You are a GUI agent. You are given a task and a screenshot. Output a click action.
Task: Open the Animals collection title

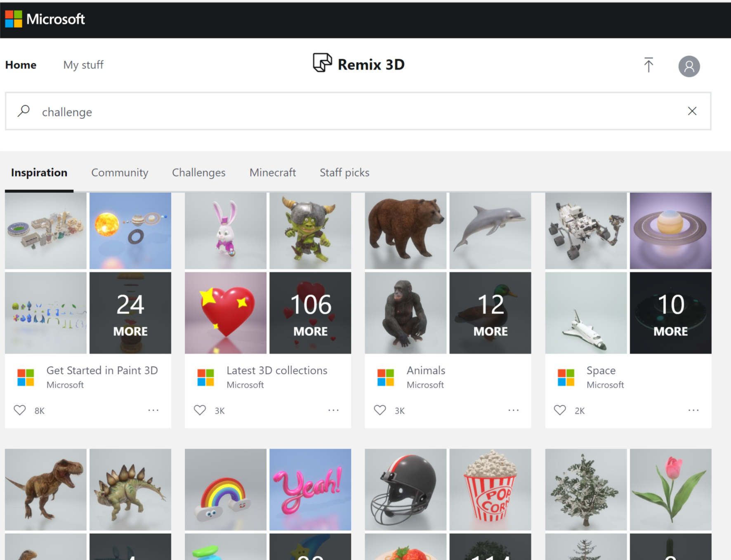click(x=426, y=370)
